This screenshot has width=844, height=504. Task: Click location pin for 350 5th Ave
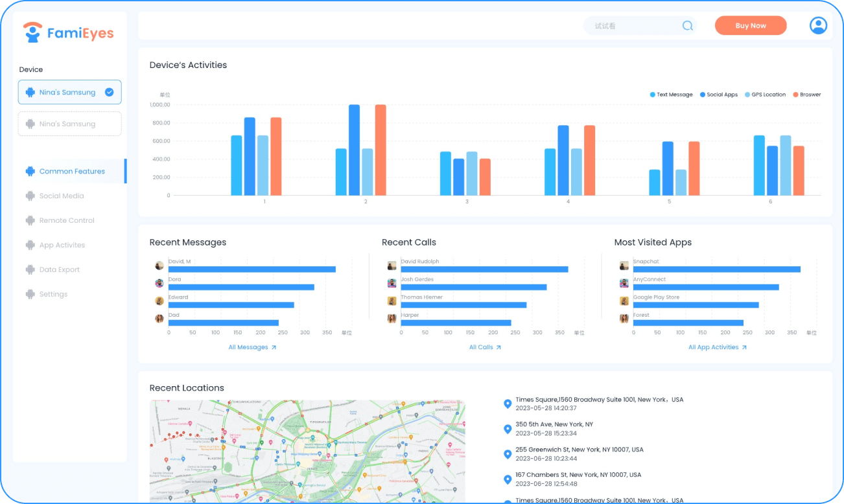(x=508, y=430)
